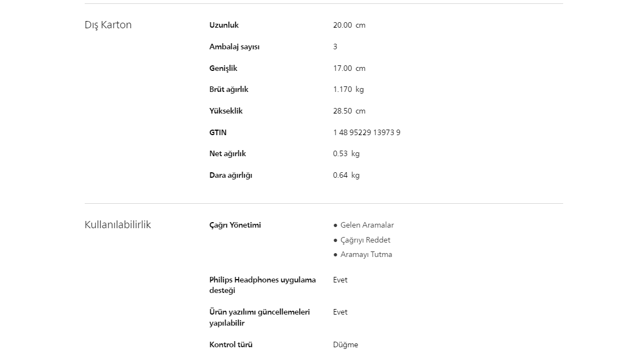This screenshot has height=355, width=644.
Task: Click the GTIN number 1 48 95229 13973 9
Action: pos(367,132)
